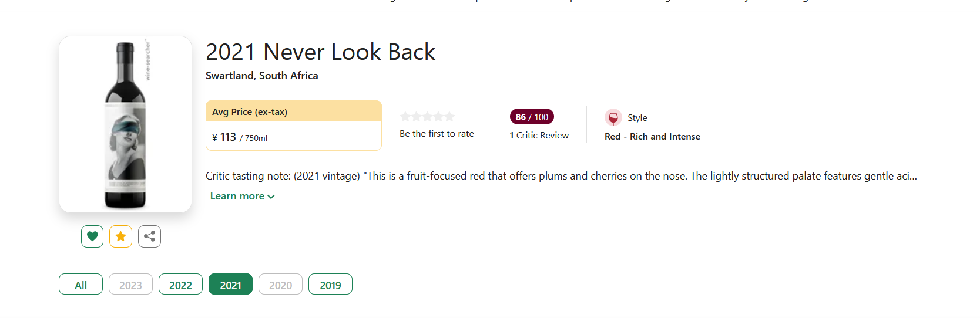Select the 2019 vintage button
Screen dimensions: 980x318
point(330,284)
